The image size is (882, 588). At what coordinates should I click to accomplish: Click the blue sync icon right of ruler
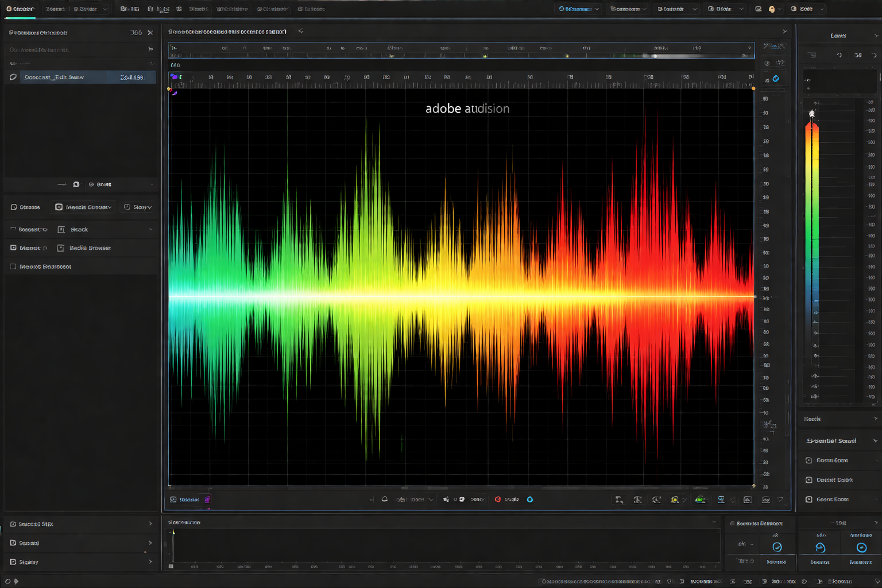(776, 79)
